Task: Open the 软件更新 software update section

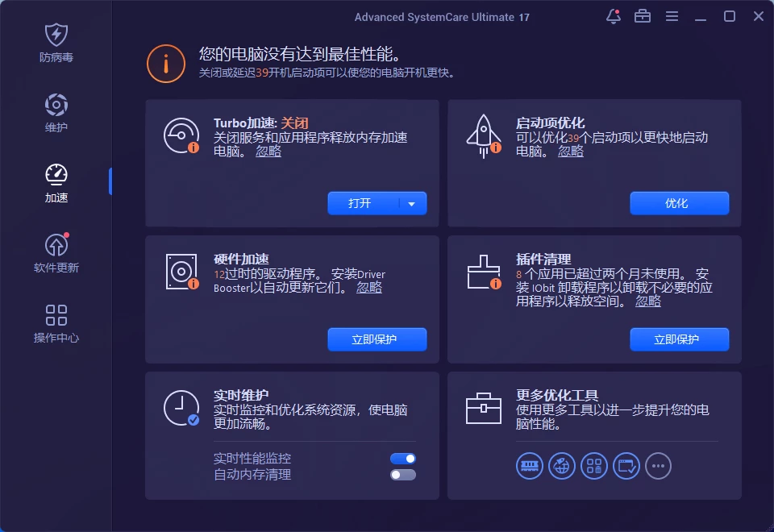Action: click(x=56, y=253)
